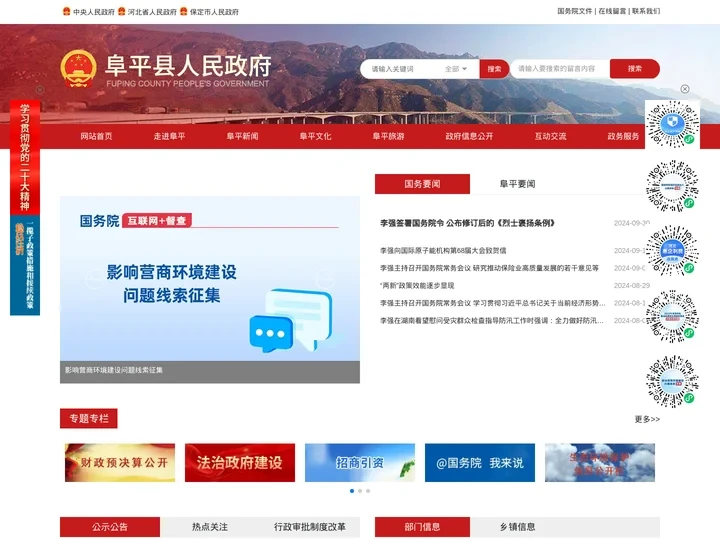
Task: Click the carousel next arrow
Action: [325, 279]
